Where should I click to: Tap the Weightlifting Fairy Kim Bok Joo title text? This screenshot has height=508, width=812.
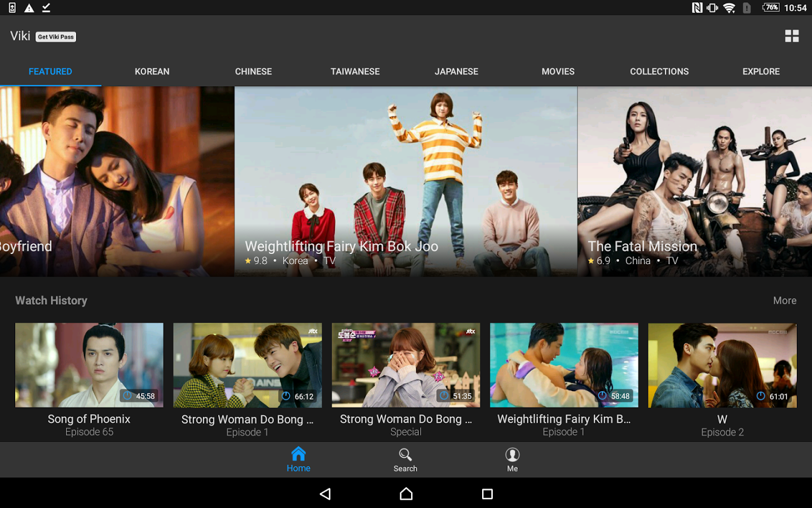point(341,246)
